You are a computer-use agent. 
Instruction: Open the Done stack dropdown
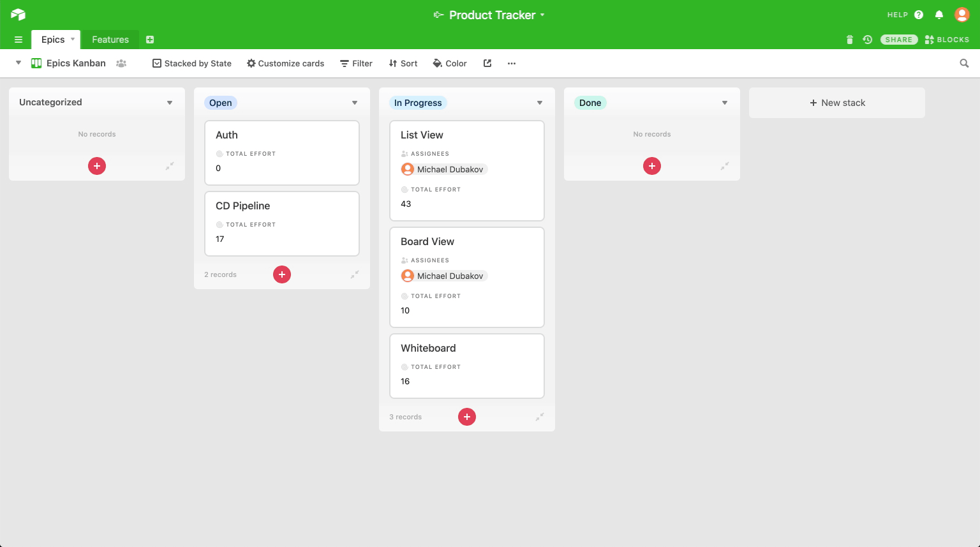(x=725, y=102)
